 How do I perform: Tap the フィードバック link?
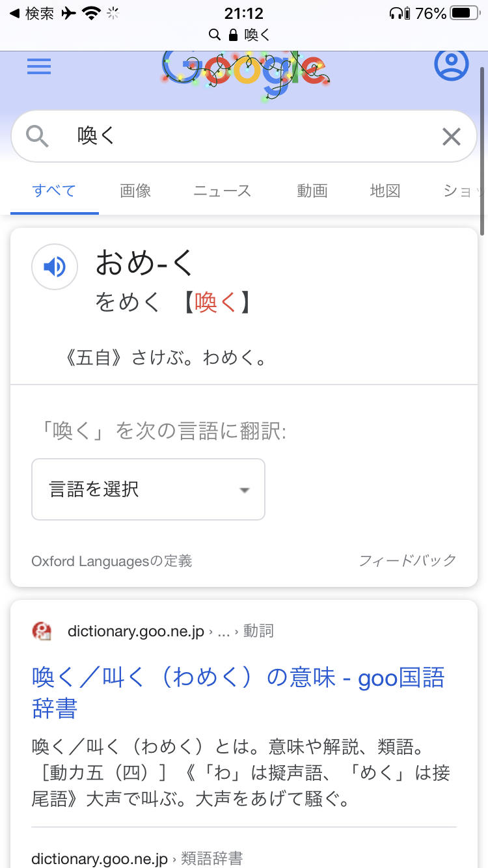(x=407, y=560)
